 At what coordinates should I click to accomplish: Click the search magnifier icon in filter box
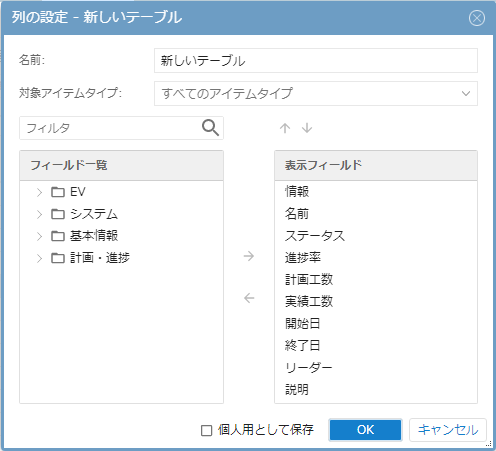tap(210, 128)
